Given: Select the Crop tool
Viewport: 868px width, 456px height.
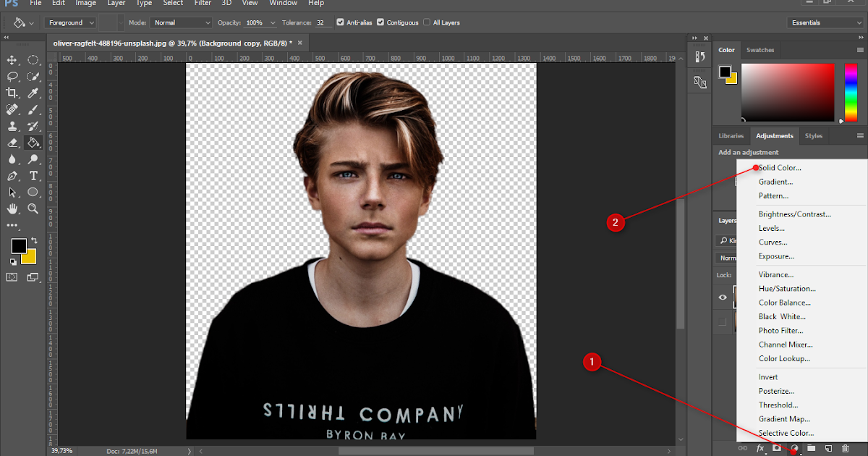Looking at the screenshot, I should 12,93.
